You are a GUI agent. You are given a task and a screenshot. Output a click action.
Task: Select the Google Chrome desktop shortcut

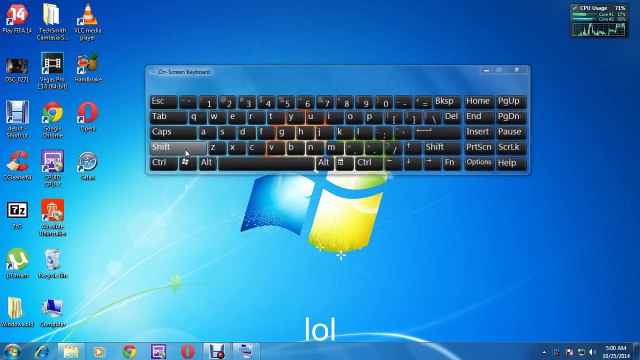click(x=52, y=120)
